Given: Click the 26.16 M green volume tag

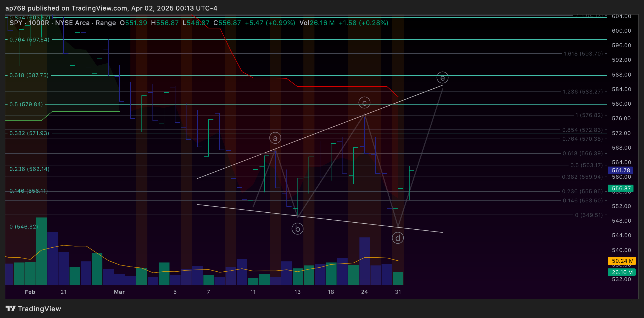Looking at the screenshot, I should 622,272.
